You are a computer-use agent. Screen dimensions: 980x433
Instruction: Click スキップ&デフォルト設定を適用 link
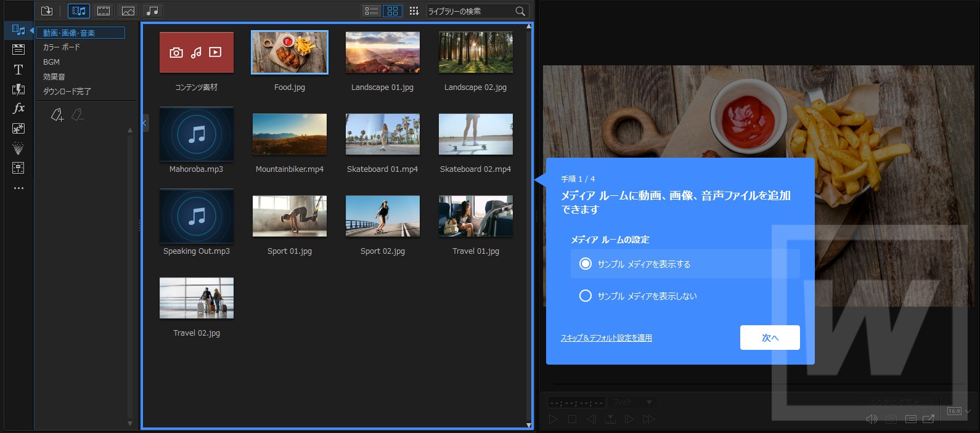pyautogui.click(x=606, y=338)
